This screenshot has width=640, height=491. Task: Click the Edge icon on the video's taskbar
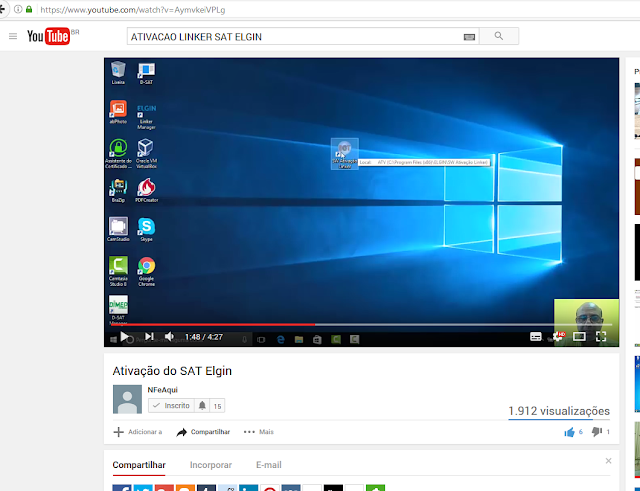coord(281,339)
